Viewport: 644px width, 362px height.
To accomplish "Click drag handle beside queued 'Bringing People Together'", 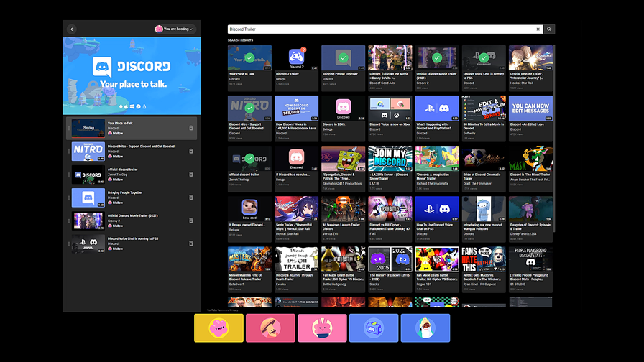I will 68,198.
